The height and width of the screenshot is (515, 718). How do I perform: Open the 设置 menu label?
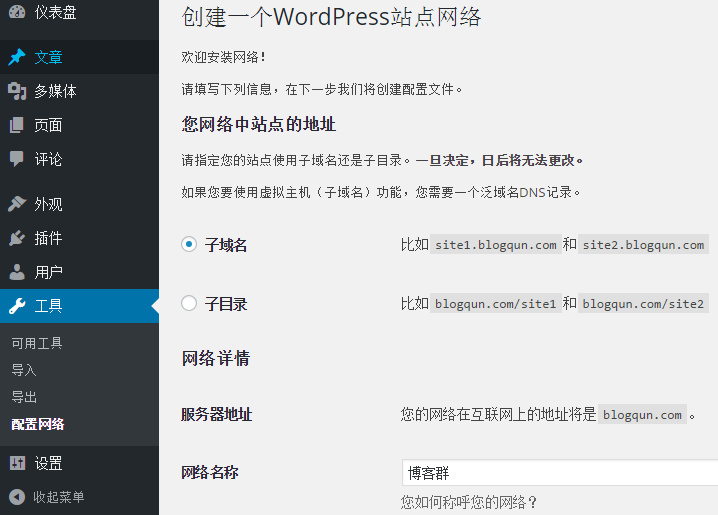pyautogui.click(x=48, y=463)
